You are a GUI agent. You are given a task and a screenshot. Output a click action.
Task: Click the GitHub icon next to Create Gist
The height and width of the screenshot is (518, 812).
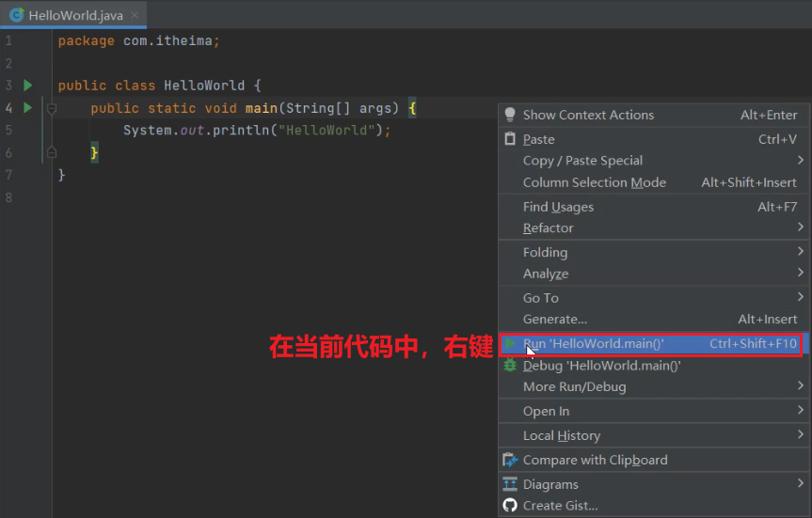(510, 505)
